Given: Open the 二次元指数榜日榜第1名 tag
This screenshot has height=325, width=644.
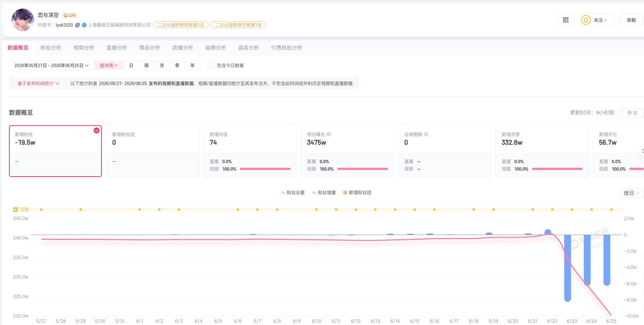Looking at the screenshot, I should [x=239, y=25].
